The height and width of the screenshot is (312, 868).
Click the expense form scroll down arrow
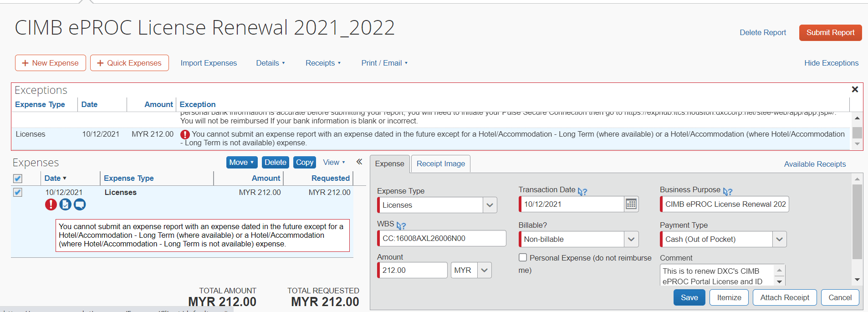click(857, 280)
